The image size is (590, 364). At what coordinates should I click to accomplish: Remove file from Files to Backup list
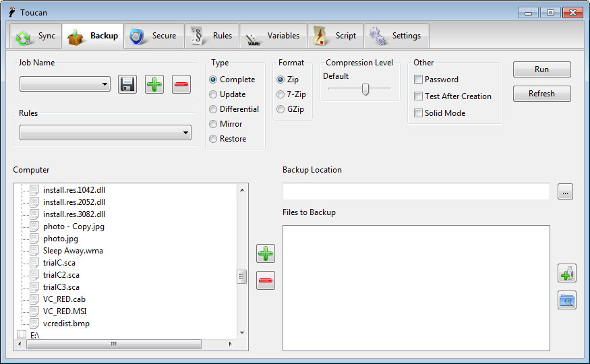(266, 280)
